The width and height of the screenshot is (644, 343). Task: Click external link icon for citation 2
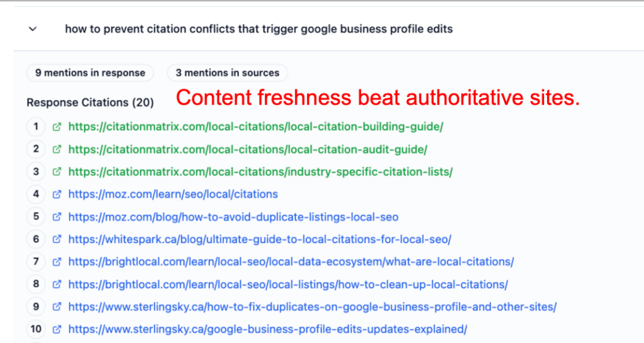pyautogui.click(x=57, y=149)
